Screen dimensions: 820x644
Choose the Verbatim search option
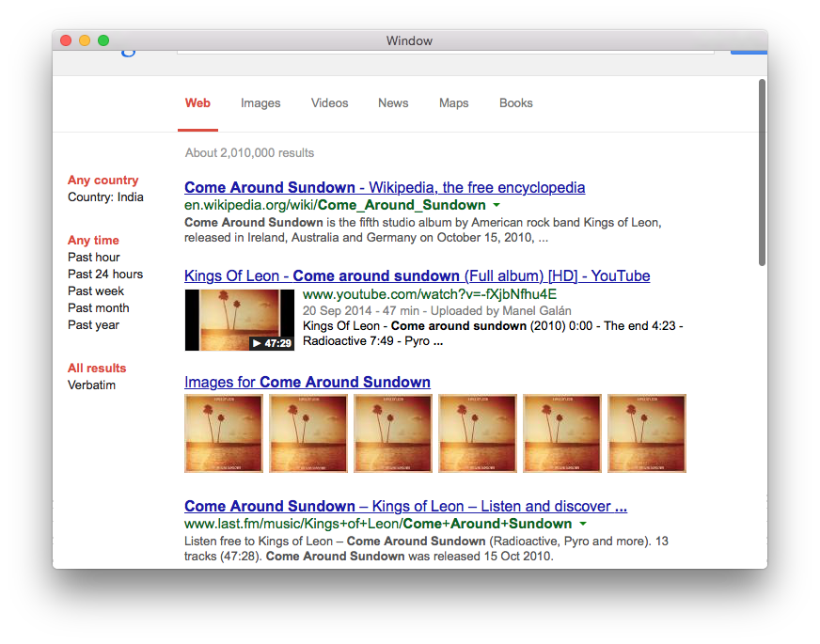[x=91, y=385]
